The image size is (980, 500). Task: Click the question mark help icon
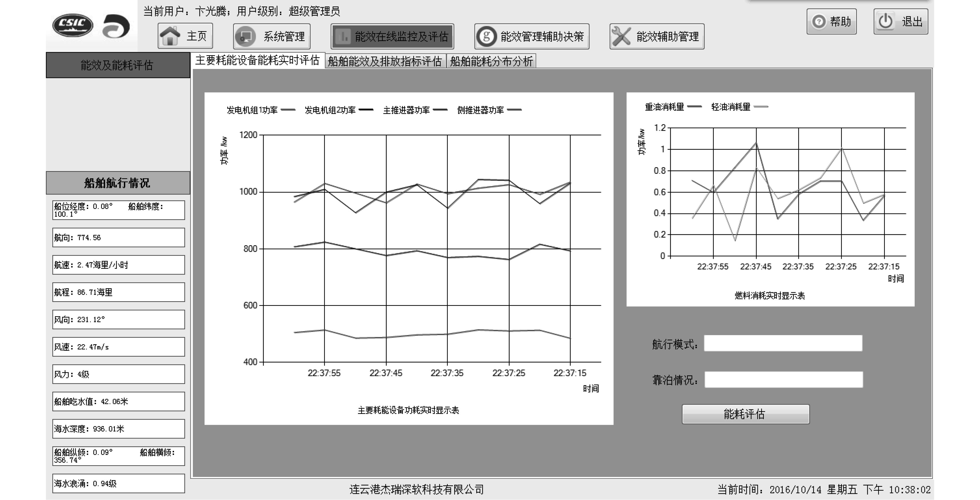click(819, 21)
